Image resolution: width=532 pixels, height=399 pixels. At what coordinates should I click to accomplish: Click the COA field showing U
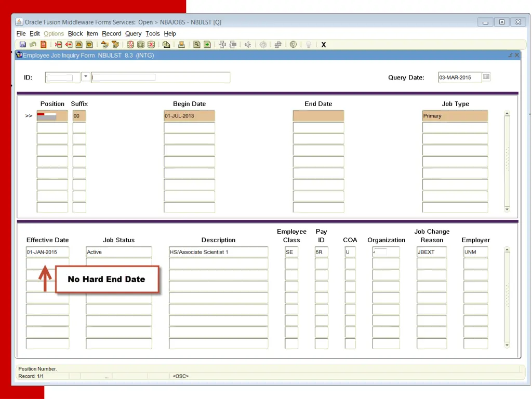click(x=350, y=252)
